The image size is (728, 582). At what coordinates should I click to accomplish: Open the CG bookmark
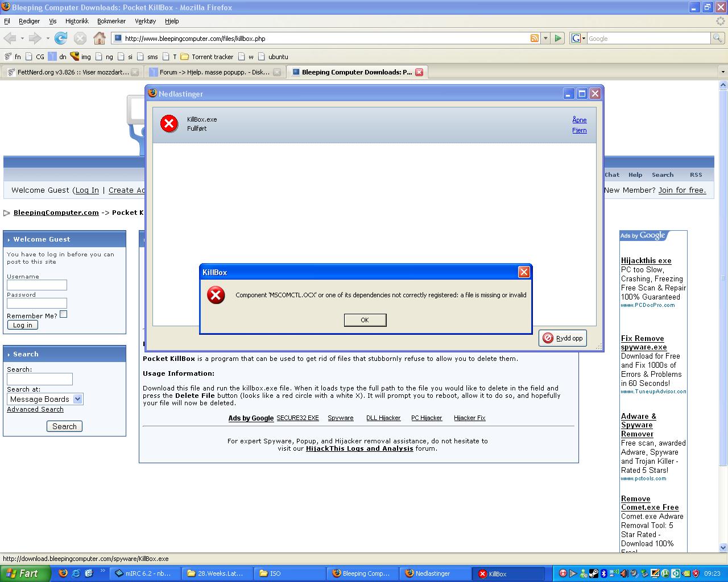(35, 57)
